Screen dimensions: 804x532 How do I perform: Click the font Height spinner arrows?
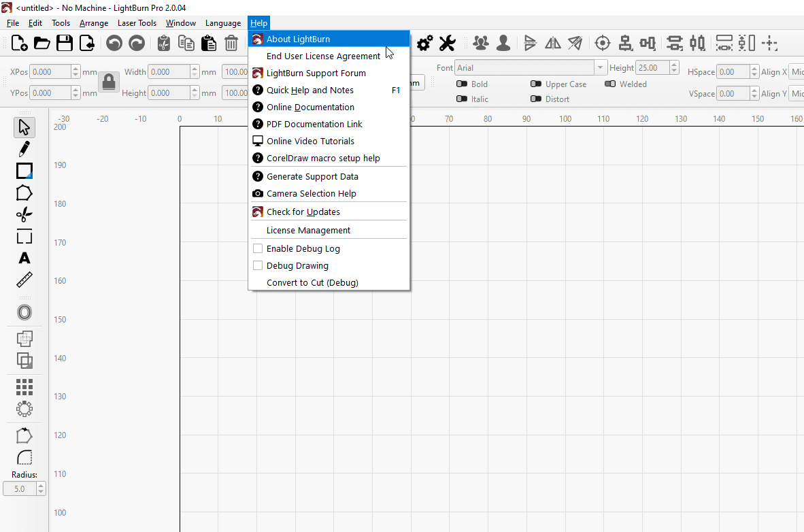click(x=674, y=68)
